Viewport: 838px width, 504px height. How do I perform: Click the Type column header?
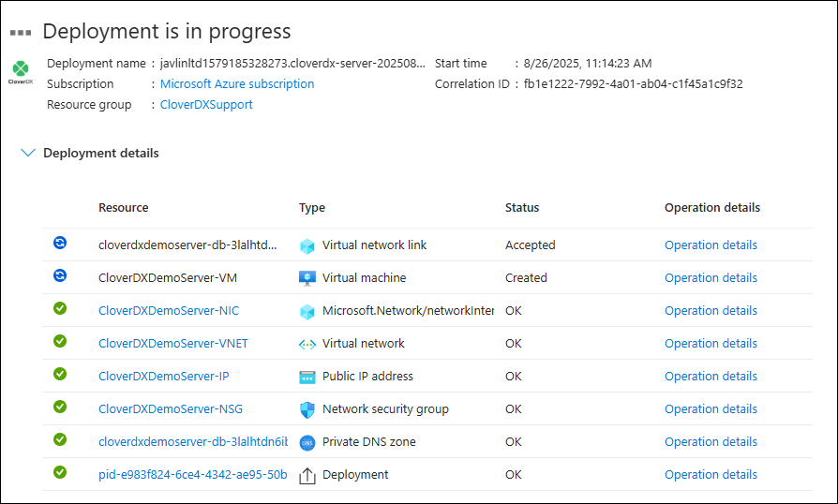(x=312, y=208)
